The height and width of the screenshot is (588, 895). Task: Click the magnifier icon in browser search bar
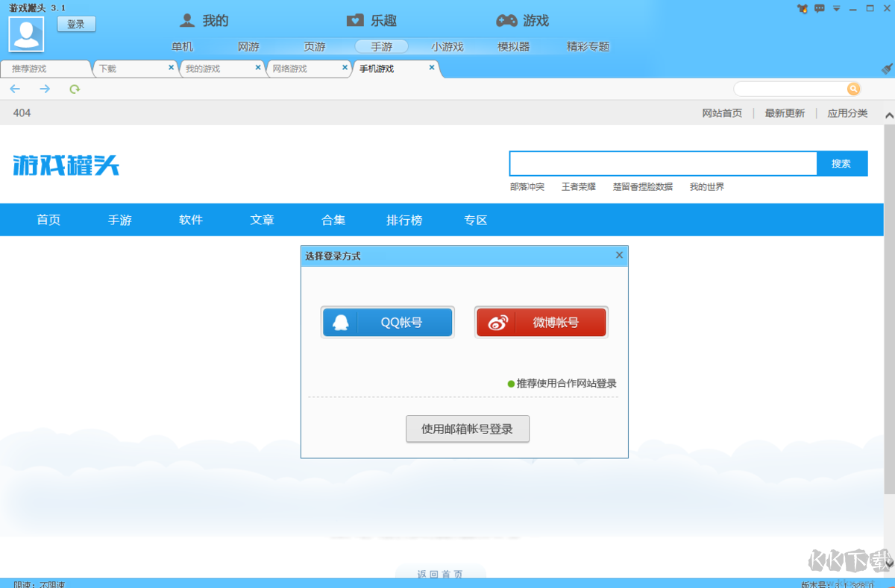(853, 89)
